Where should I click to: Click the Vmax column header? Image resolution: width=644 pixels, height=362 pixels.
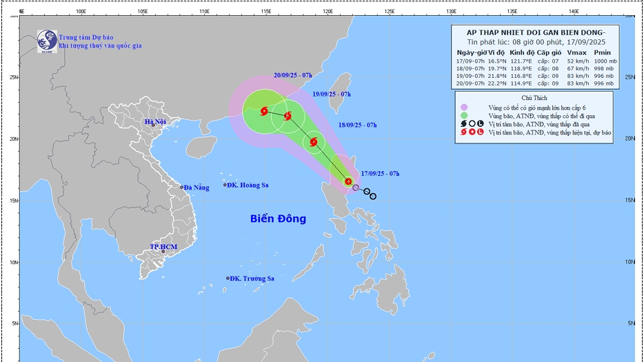tap(578, 52)
